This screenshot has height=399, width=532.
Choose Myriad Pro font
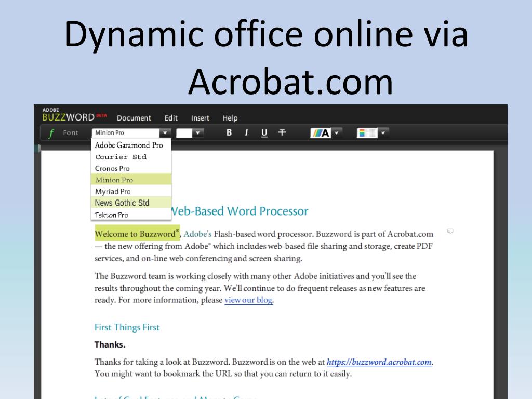coord(131,191)
